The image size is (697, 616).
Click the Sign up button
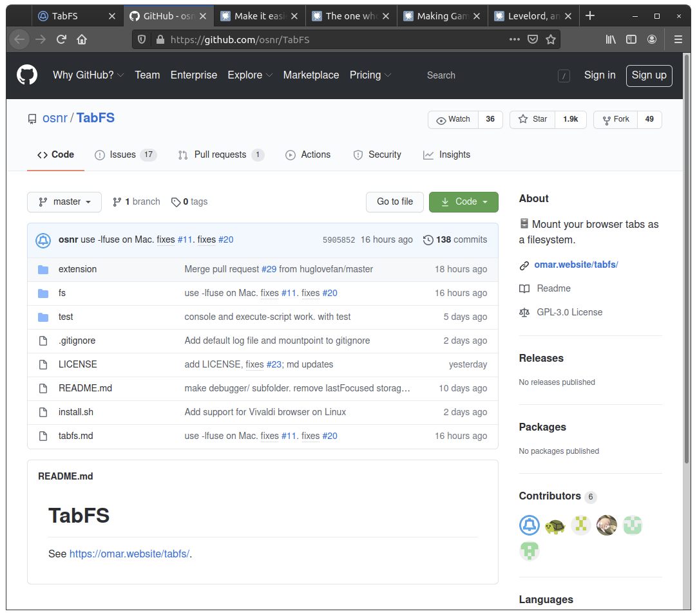pos(649,75)
